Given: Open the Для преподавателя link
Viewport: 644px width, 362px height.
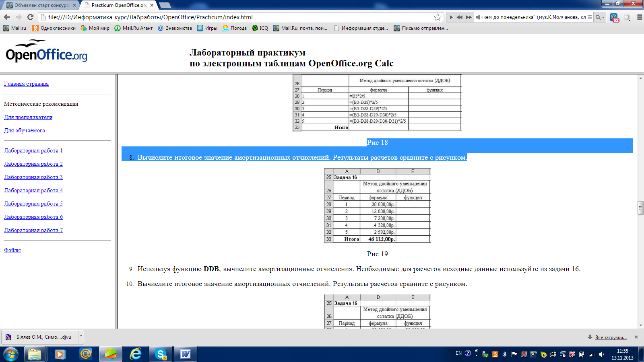Looking at the screenshot, I should tap(28, 117).
